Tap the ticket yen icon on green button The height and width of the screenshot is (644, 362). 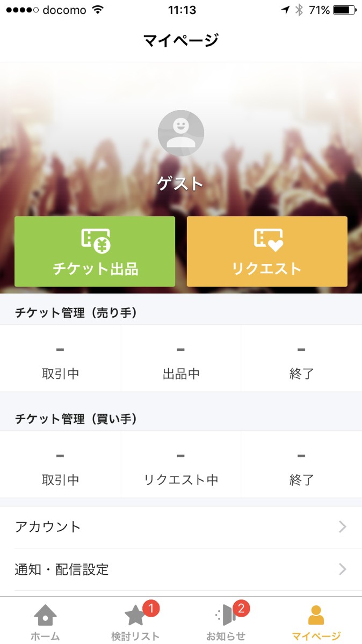(x=96, y=240)
